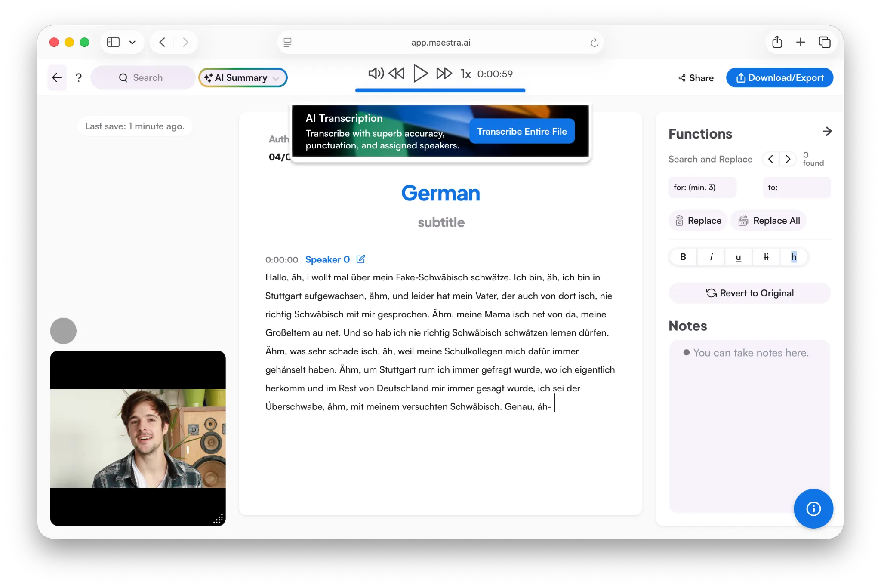Open a new tab with plus icon
This screenshot has height=588, width=881.
click(801, 42)
